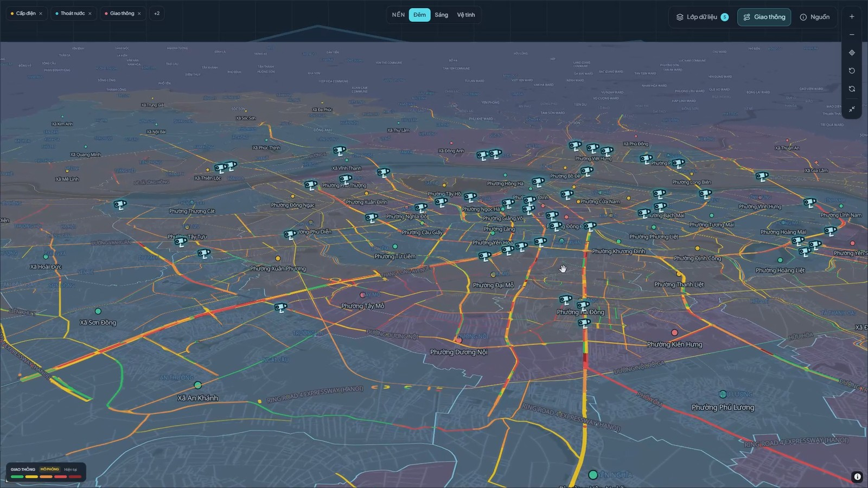Toggle the Giao thông traffic button
The width and height of the screenshot is (868, 488).
pyautogui.click(x=764, y=17)
